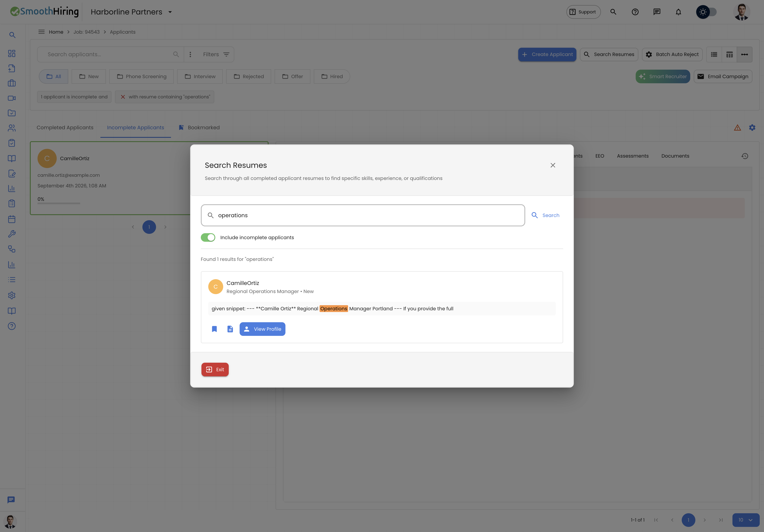Open the sidebar video camera icon
764x532 pixels.
coord(12,98)
